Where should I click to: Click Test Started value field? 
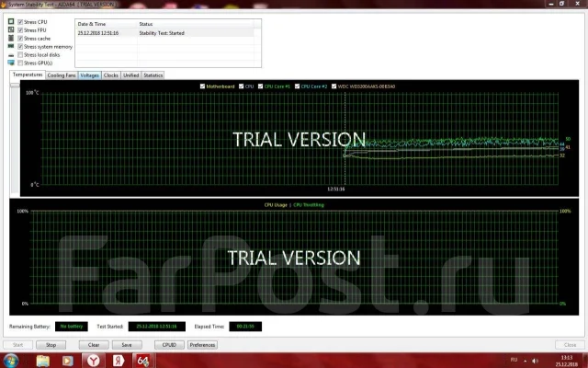(x=157, y=327)
